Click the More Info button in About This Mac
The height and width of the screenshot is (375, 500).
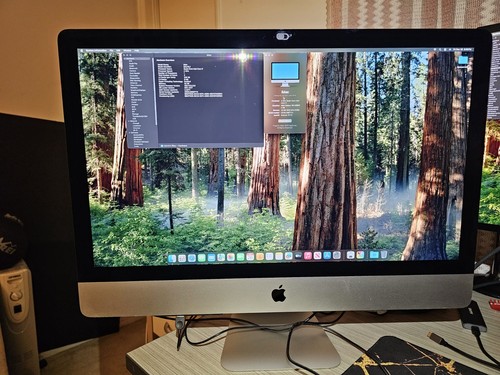pyautogui.click(x=285, y=121)
